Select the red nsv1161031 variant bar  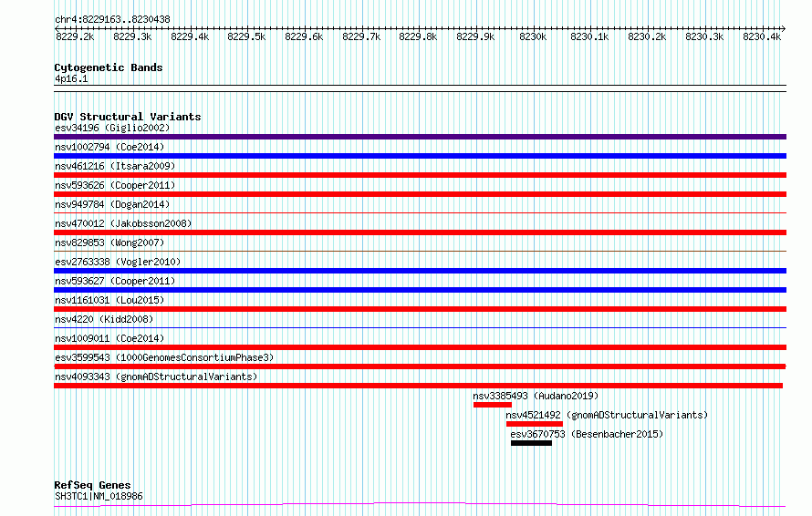420,309
